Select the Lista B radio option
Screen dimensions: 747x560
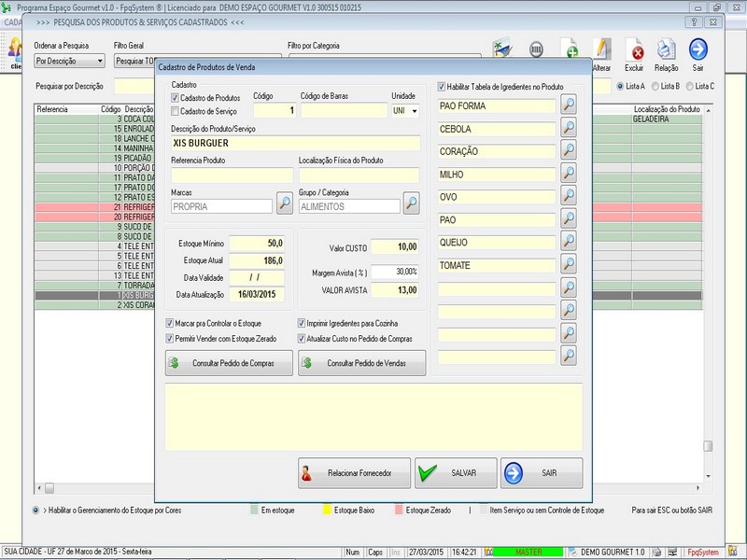click(655, 86)
